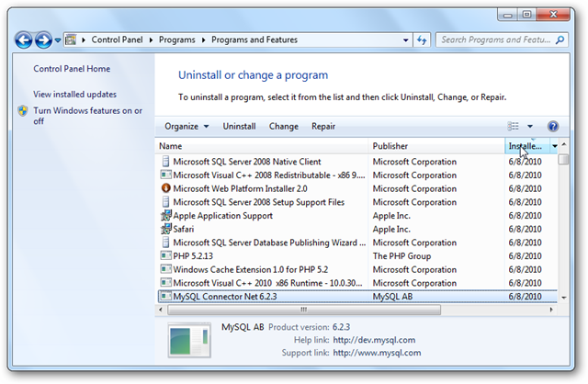
Task: Expand the address bar history dropdown
Action: [406, 40]
